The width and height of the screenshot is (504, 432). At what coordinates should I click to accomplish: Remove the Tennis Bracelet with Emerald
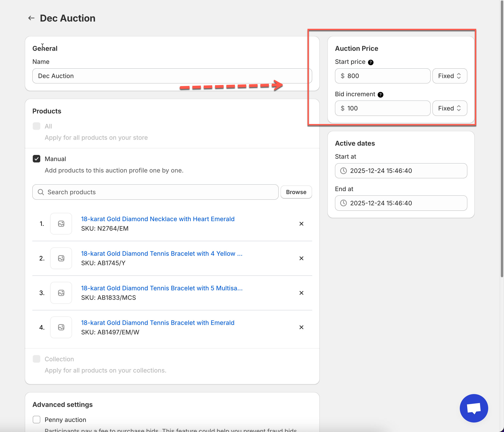pyautogui.click(x=301, y=327)
